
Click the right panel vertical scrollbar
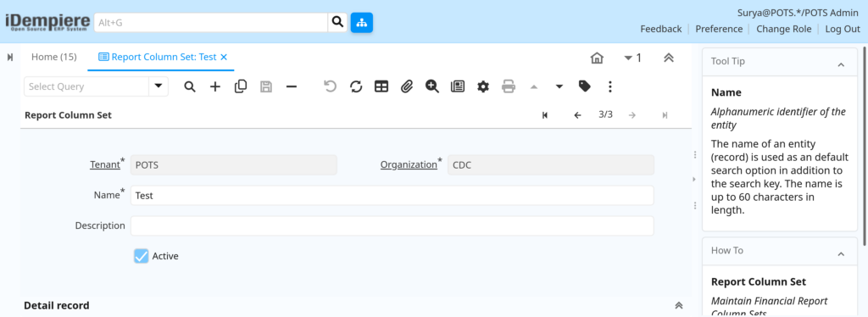pyautogui.click(x=865, y=147)
